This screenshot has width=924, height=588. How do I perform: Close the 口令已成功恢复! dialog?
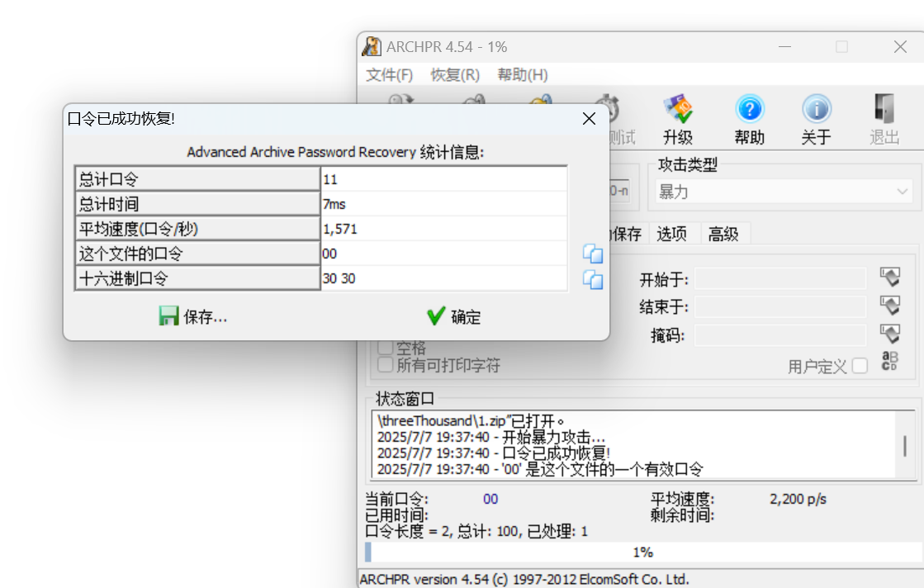[589, 119]
